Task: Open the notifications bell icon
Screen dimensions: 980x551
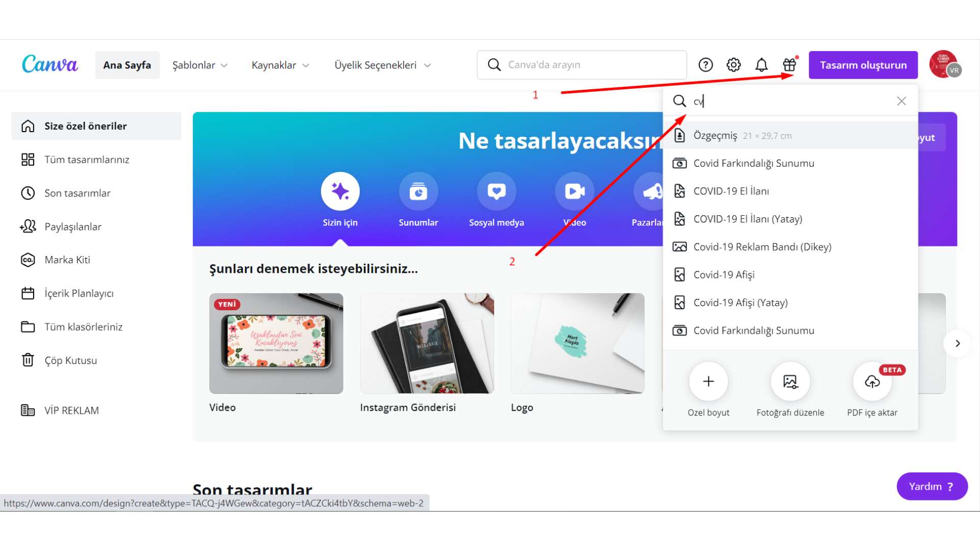Action: point(762,65)
